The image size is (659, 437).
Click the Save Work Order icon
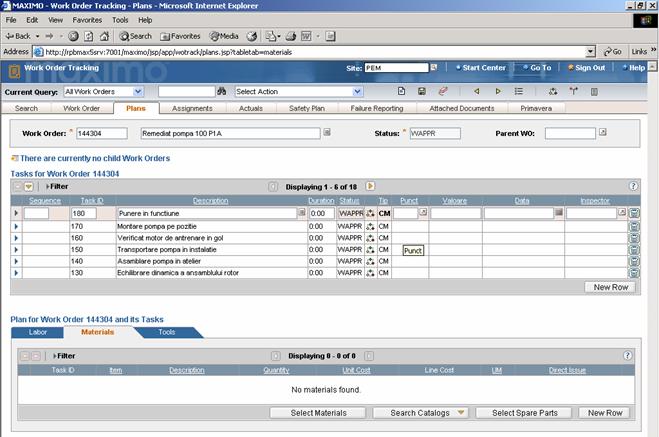point(422,91)
